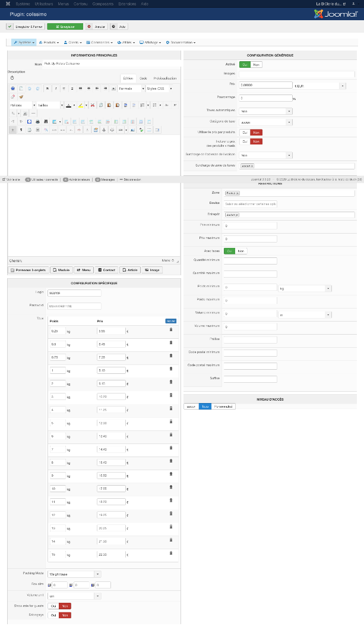Click the show paragraph marks icon

(21, 130)
